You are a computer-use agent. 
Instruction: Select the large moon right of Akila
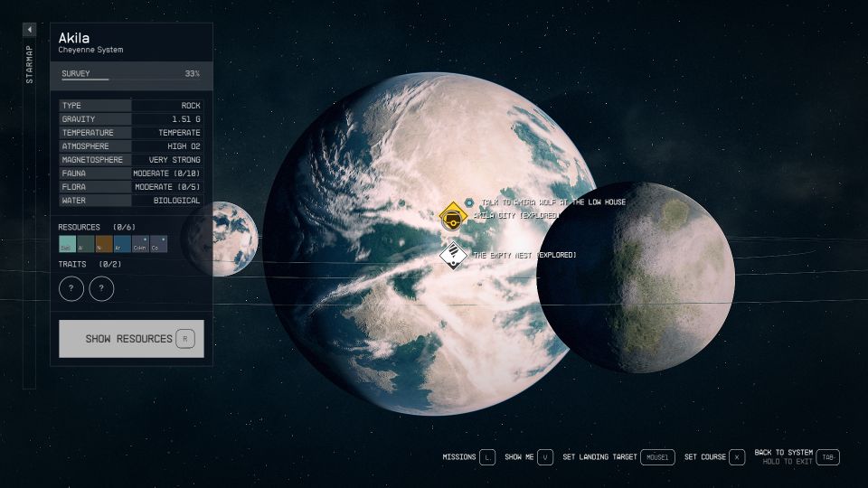coord(636,277)
